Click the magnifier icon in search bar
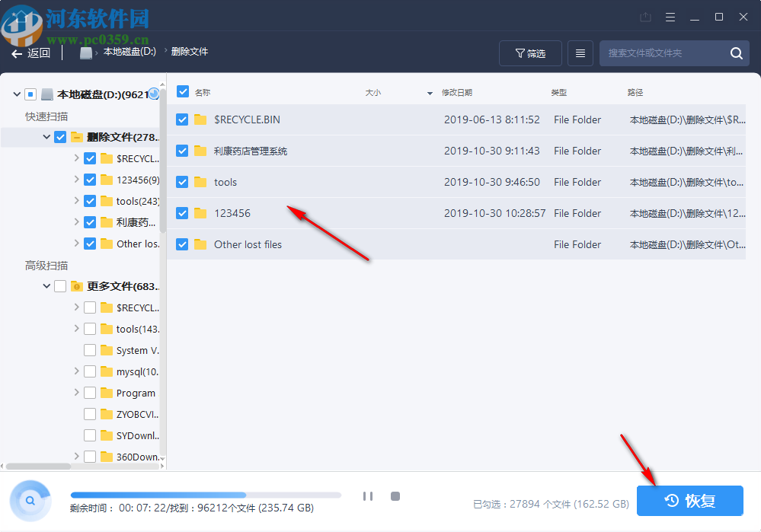761x532 pixels. tap(735, 53)
